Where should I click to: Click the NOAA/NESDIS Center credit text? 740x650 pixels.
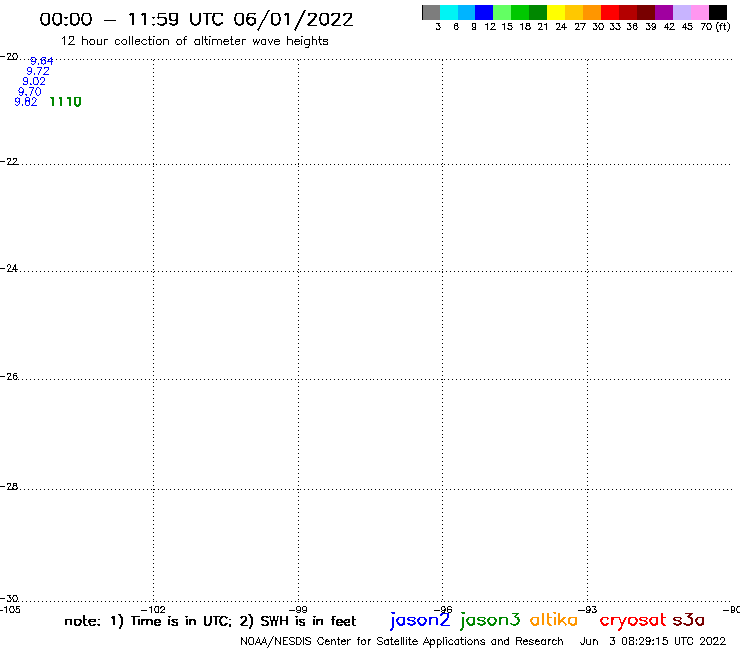402,642
